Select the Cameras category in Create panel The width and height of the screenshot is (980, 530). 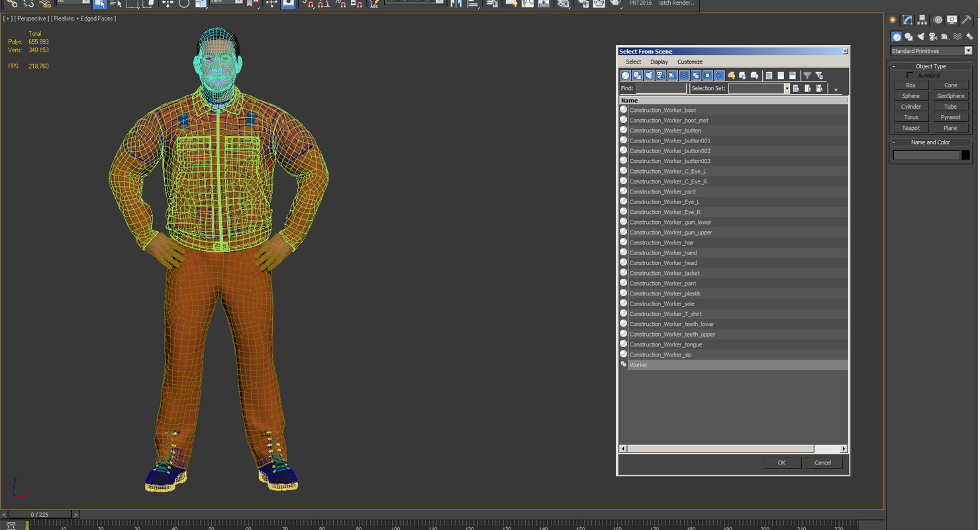point(932,36)
